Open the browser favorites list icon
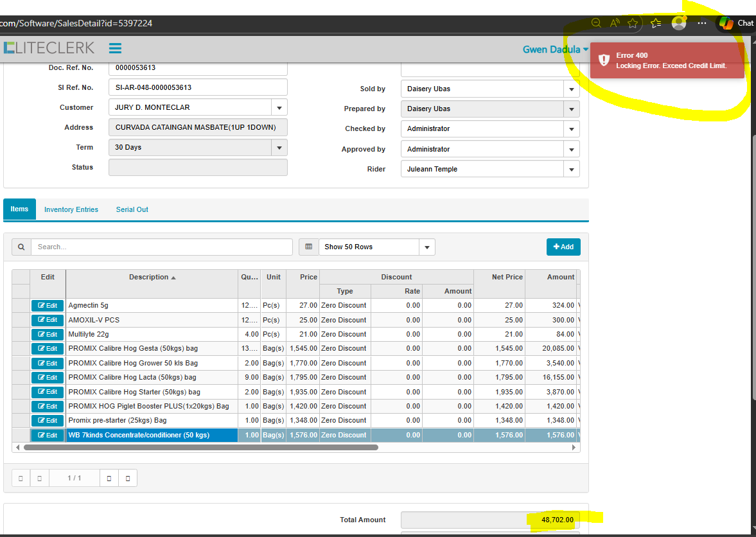The width and height of the screenshot is (756, 537). (x=656, y=23)
